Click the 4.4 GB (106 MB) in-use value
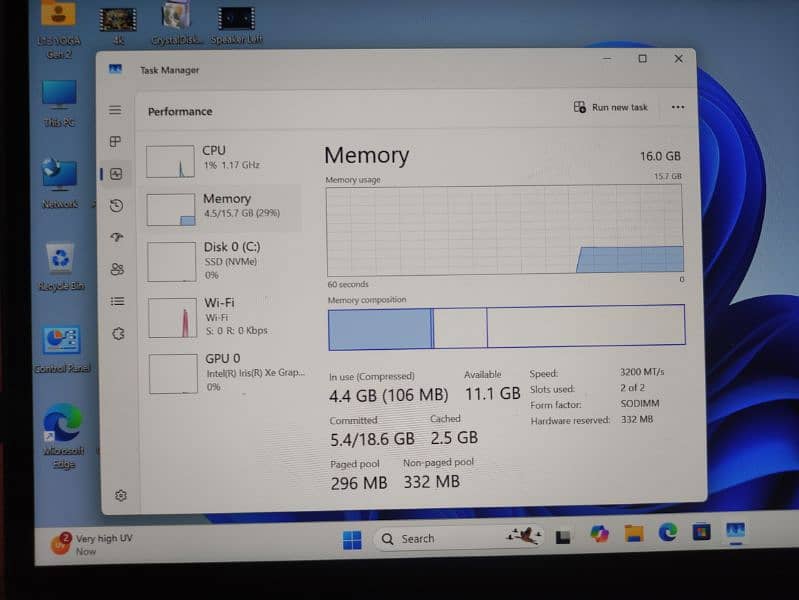 point(389,395)
